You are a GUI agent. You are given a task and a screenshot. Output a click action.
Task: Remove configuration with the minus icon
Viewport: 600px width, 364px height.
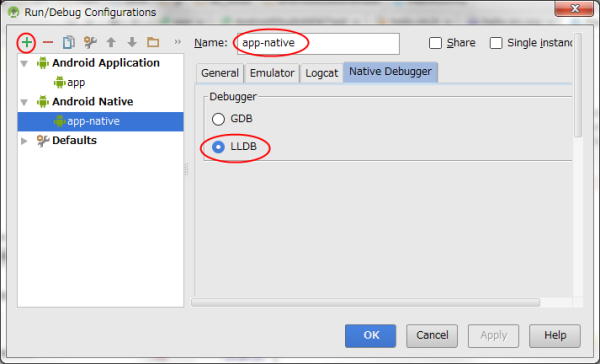pos(48,42)
